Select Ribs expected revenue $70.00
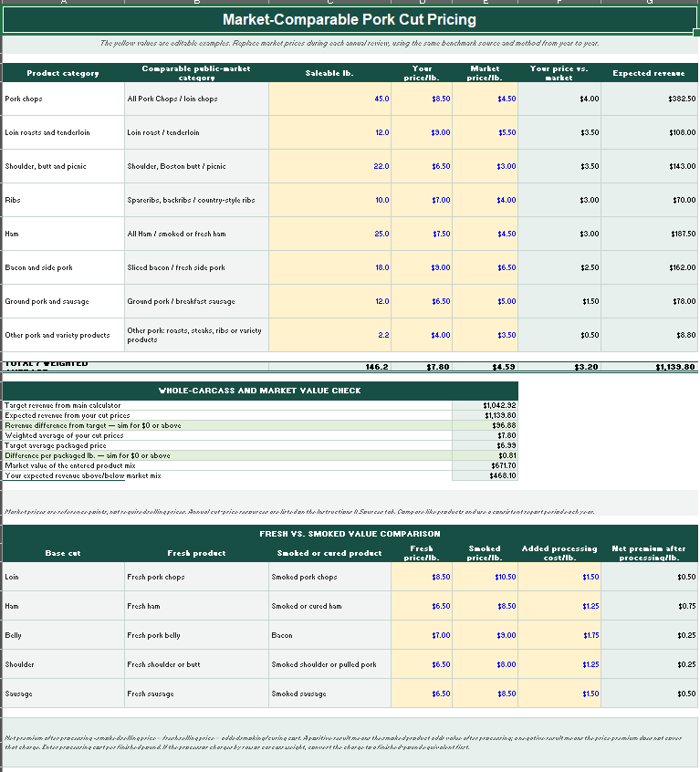 point(649,200)
